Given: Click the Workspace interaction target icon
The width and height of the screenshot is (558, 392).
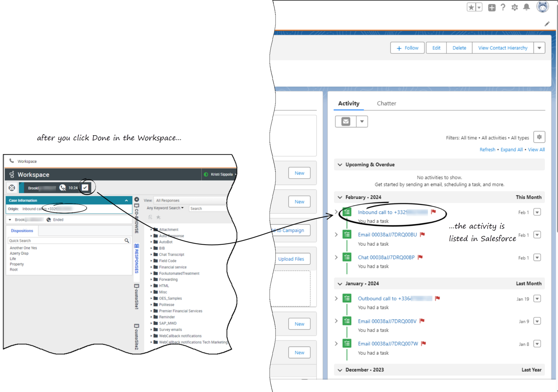Looking at the screenshot, I should (12, 188).
